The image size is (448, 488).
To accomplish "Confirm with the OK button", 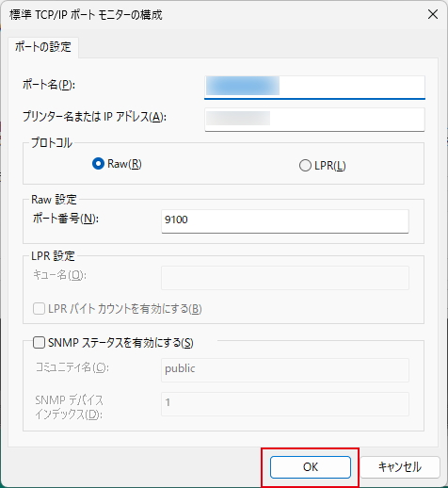I will [311, 467].
